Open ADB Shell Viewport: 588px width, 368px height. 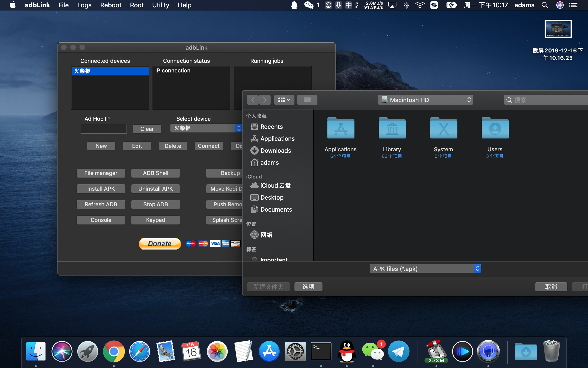[x=155, y=173]
